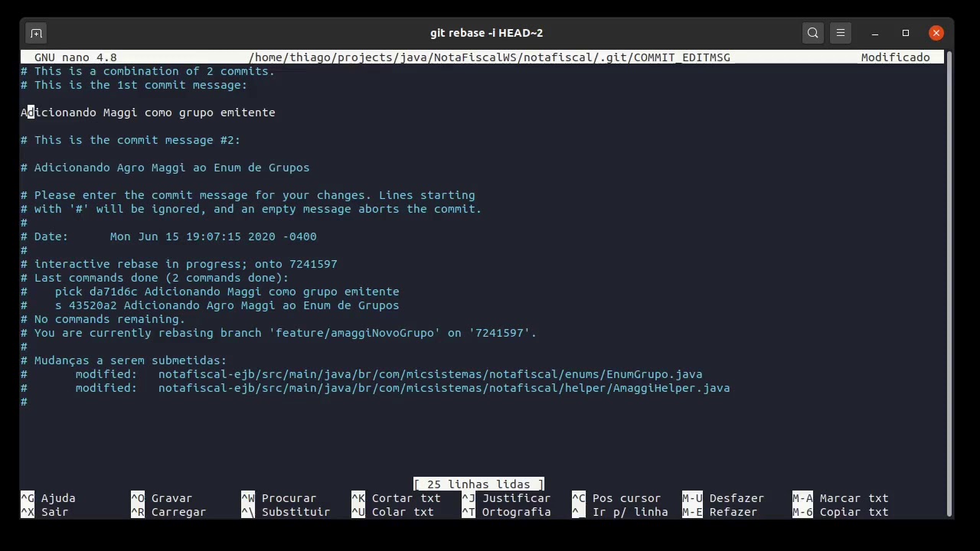Click the ^G Ajuda shortcut
980x551 pixels.
click(48, 498)
